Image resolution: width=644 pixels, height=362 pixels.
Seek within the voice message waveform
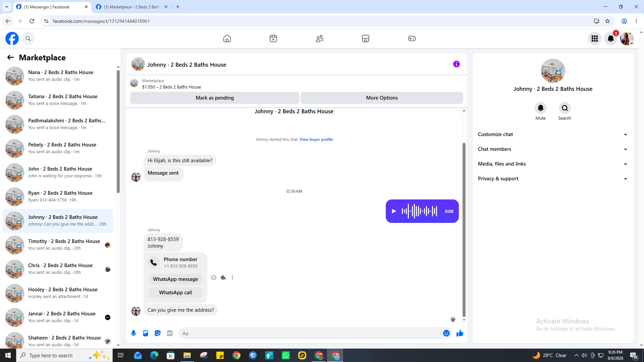pos(419,211)
